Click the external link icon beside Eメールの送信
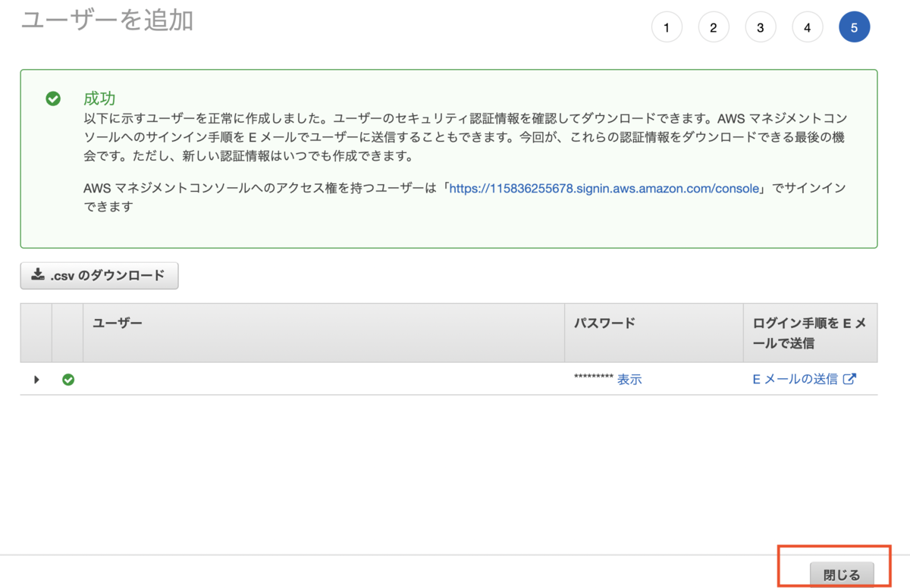 (850, 379)
